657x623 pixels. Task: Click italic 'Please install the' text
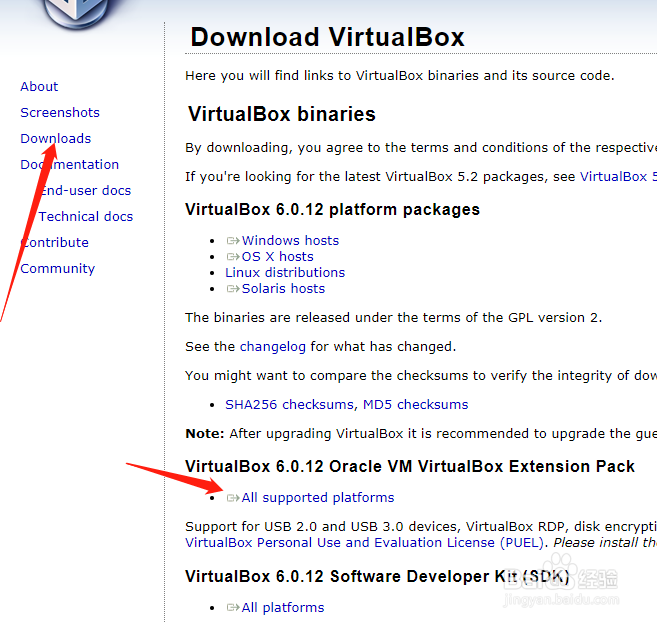(x=605, y=543)
